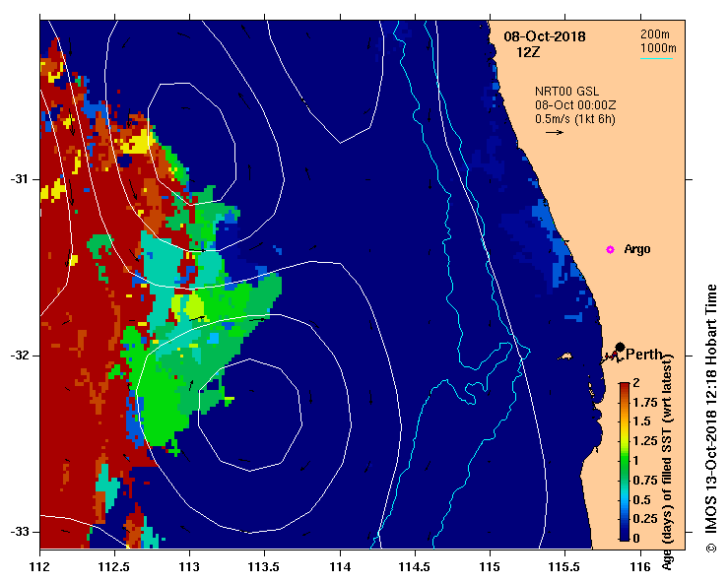Click the black Perth city dot
Image resolution: width=728 pixels, height=583 pixels.
[x=620, y=347]
